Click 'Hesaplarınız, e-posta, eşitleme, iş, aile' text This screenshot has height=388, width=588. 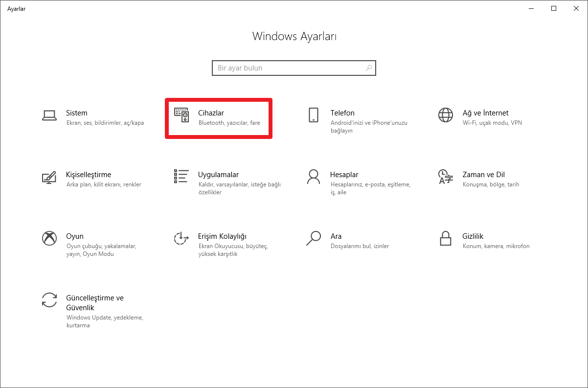[370, 189]
